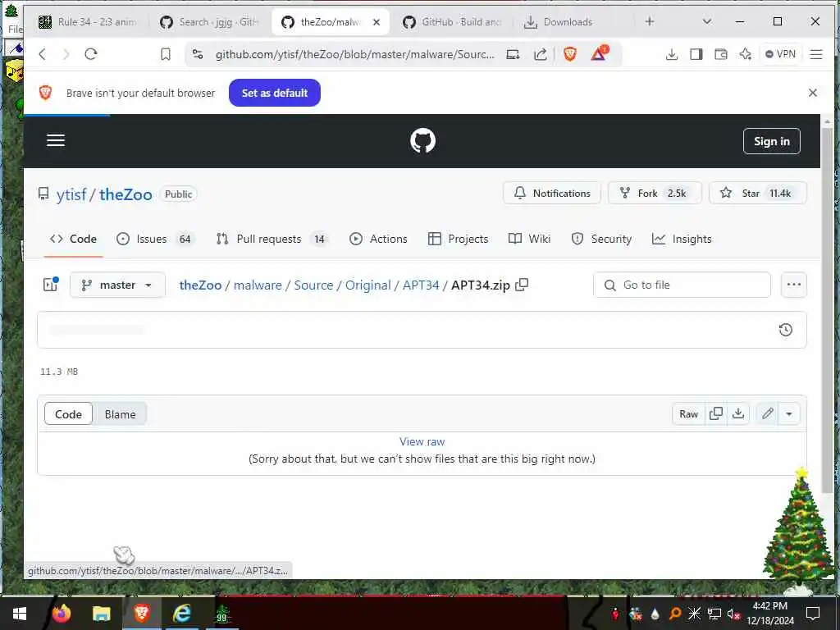This screenshot has height=630, width=840.
Task: Open the master branch dropdown
Action: point(117,285)
